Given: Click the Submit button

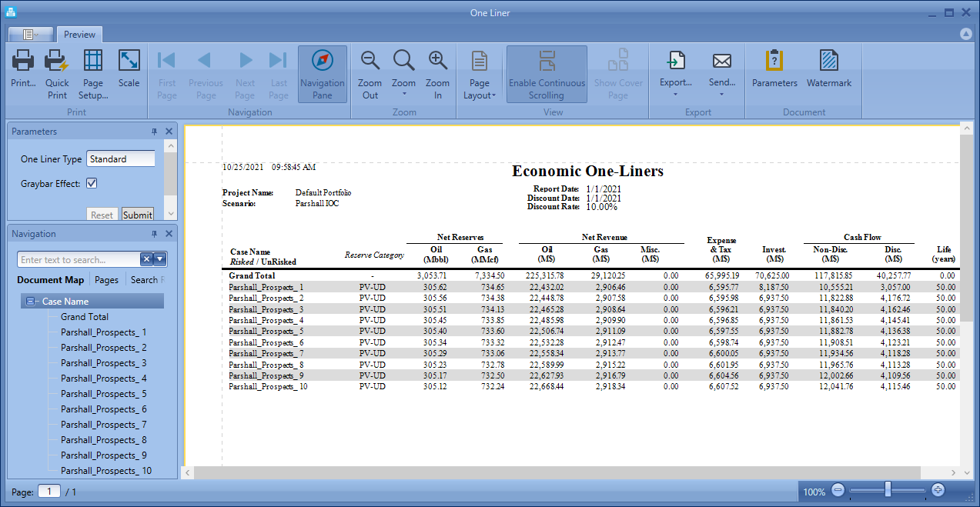Looking at the screenshot, I should 137,215.
